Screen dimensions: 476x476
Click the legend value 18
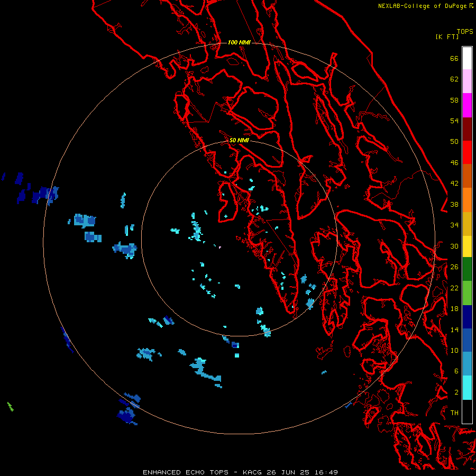(x=454, y=309)
